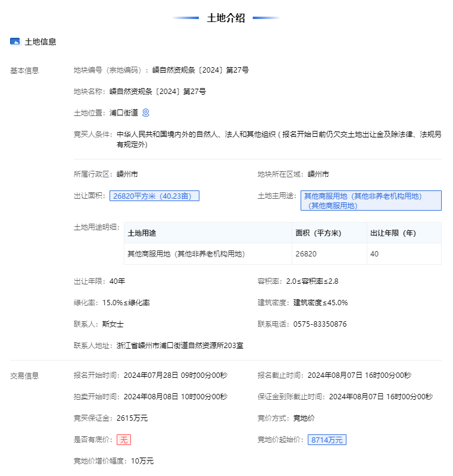Click the 面积（平方米） column header

tap(318, 233)
